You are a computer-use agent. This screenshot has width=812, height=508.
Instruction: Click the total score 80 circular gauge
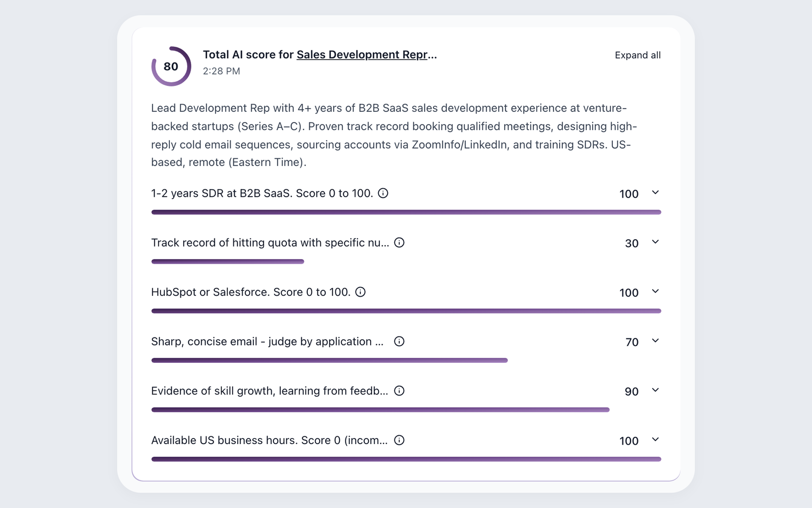click(171, 66)
